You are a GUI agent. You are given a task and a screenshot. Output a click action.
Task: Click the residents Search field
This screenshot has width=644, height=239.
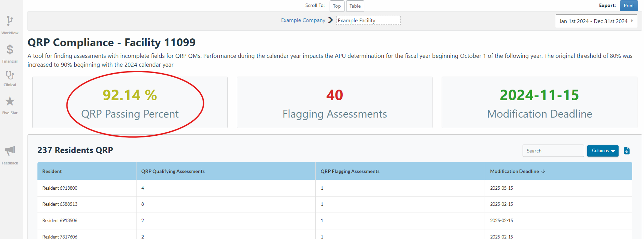[x=553, y=151]
